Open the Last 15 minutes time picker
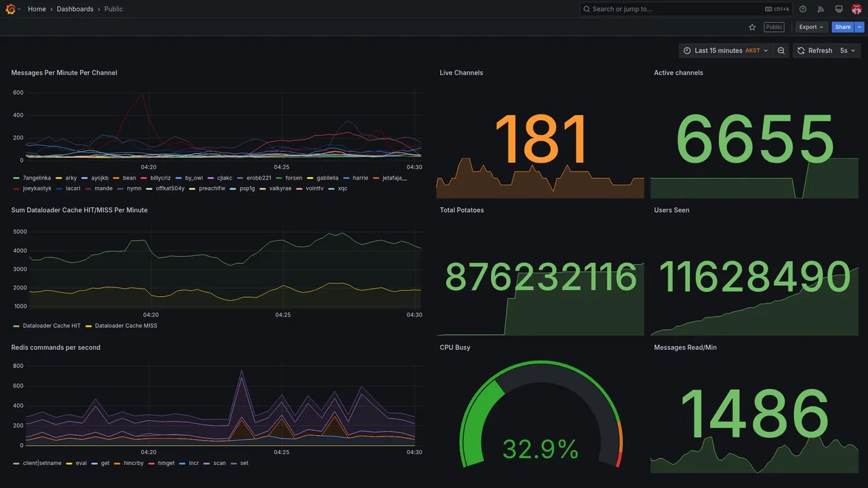 (x=726, y=51)
